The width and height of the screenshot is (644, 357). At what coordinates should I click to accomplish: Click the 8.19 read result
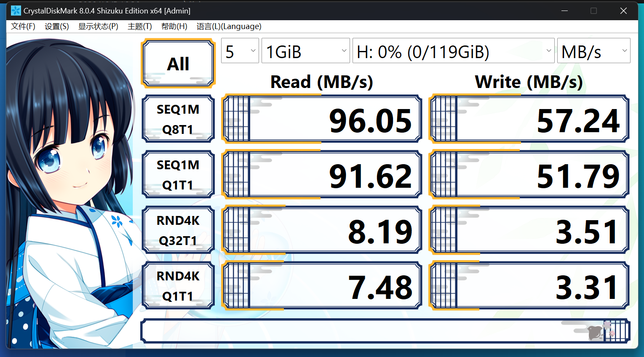coord(322,230)
